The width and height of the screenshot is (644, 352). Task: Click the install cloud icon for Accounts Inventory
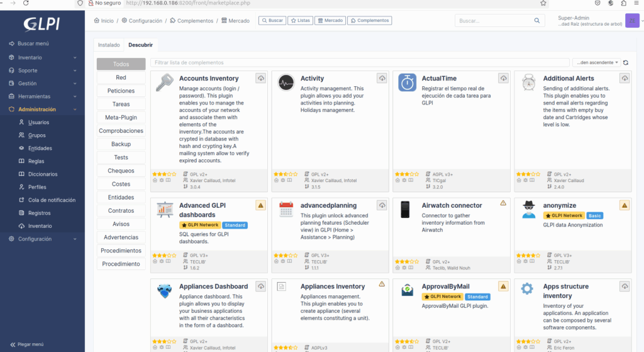tap(261, 78)
